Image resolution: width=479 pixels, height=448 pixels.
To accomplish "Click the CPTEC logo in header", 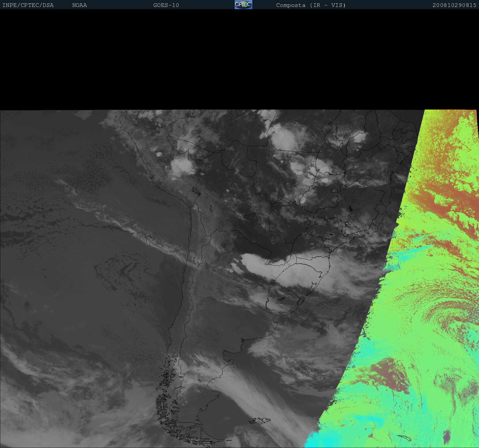I will click(243, 5).
